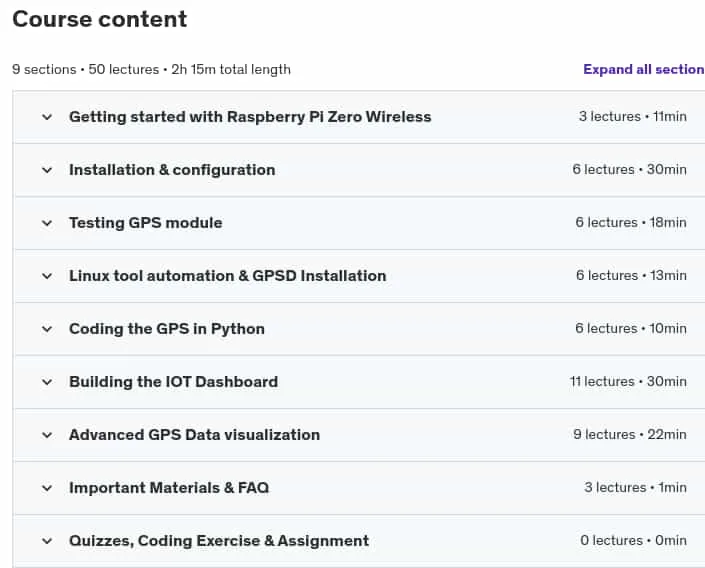The height and width of the screenshot is (568, 705).
Task: Click the 11 lectures • 30min label
Action: click(629, 381)
